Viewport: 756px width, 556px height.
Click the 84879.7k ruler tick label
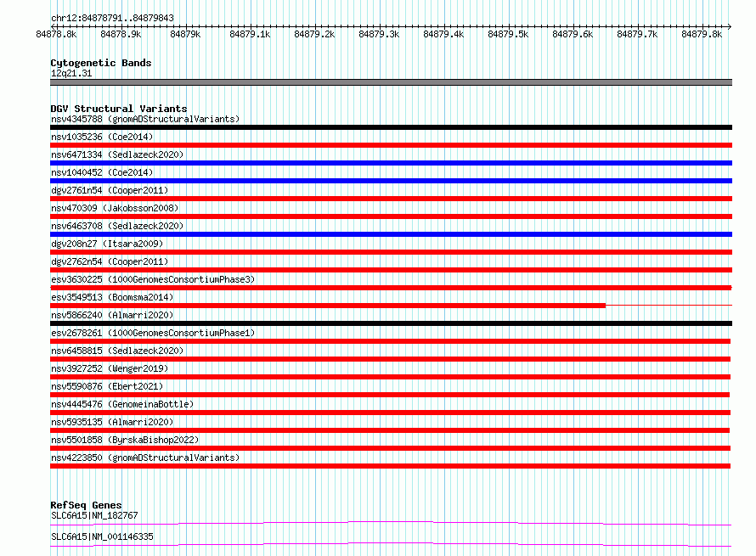(637, 34)
